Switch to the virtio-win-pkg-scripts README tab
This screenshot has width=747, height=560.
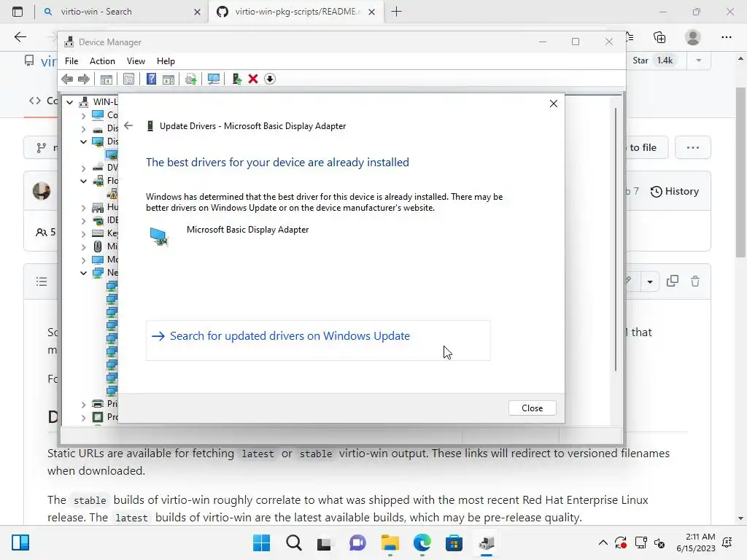[x=295, y=12]
